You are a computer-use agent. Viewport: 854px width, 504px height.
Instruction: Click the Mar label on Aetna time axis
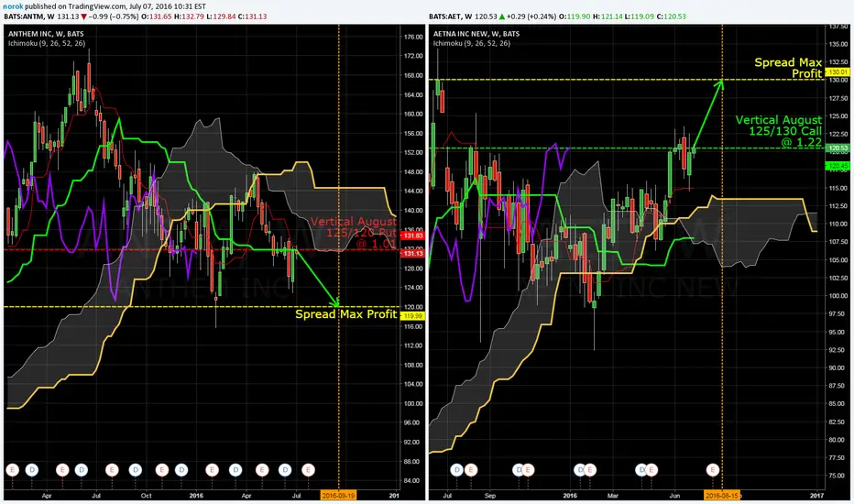coord(613,495)
